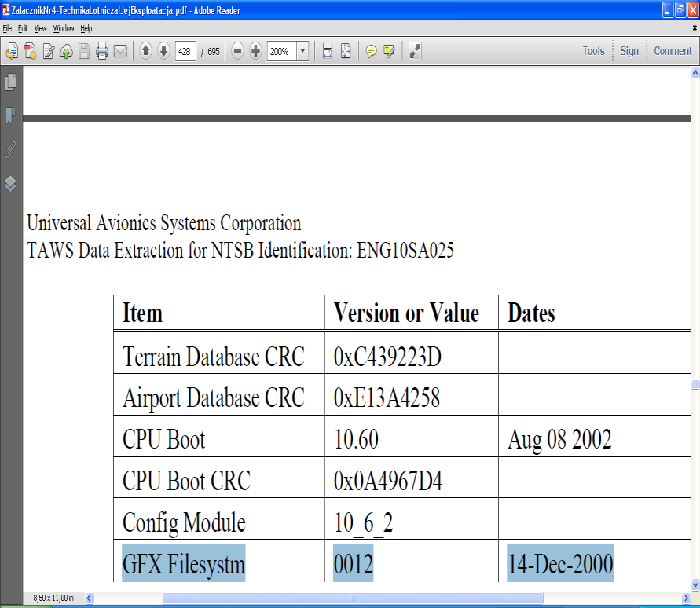Show the Page Thumbnails panel
This screenshot has height=608, width=700.
coord(11,82)
